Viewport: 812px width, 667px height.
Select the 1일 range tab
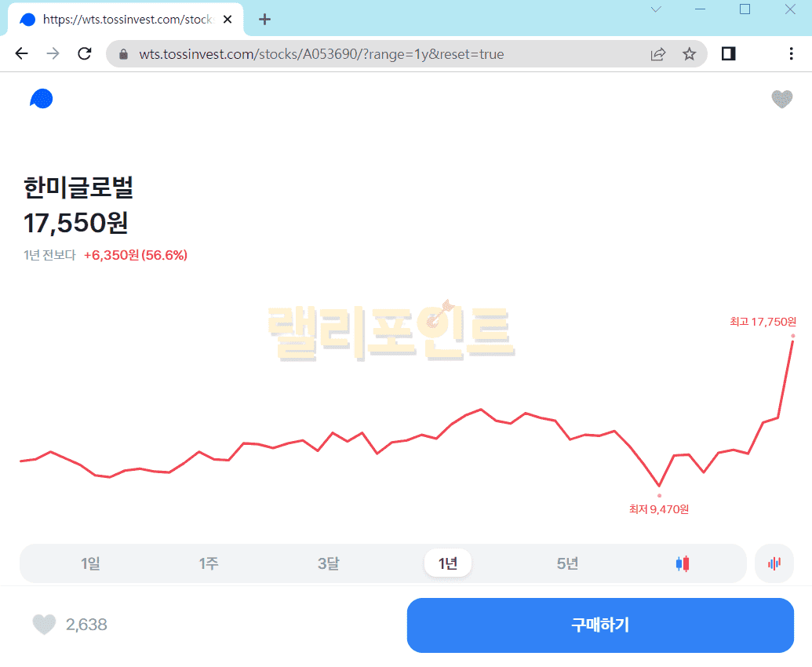(90, 563)
